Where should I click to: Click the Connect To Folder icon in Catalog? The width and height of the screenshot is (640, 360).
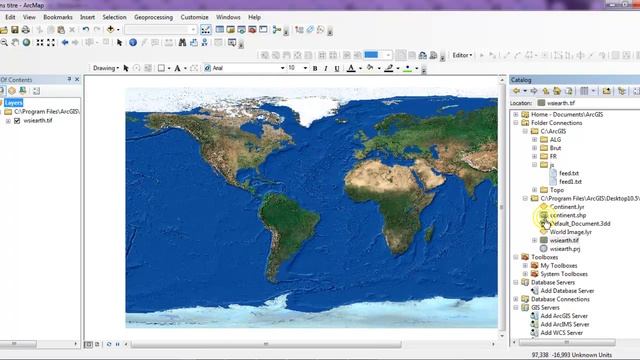click(607, 91)
